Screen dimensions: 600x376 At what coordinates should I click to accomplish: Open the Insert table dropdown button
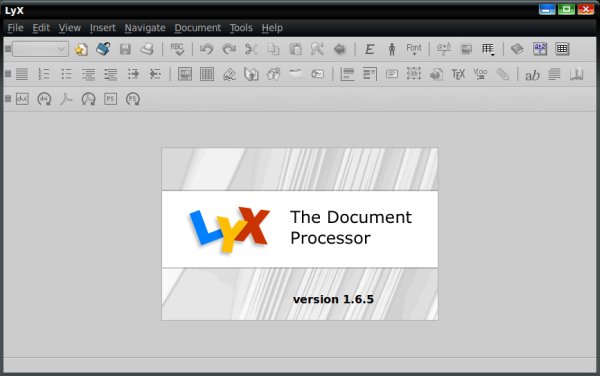click(x=488, y=49)
